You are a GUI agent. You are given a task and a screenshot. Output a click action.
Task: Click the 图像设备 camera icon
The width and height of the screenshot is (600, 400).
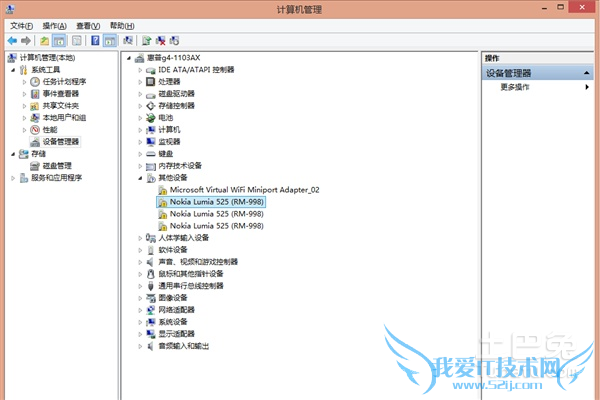pyautogui.click(x=151, y=298)
